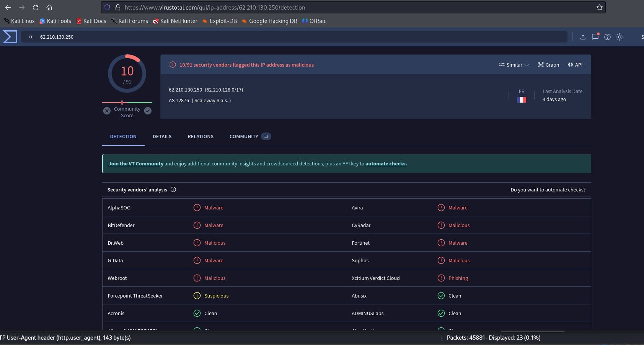Click BitDefender Malware alert icon
Image resolution: width=644 pixels, height=345 pixels.
pyautogui.click(x=197, y=225)
